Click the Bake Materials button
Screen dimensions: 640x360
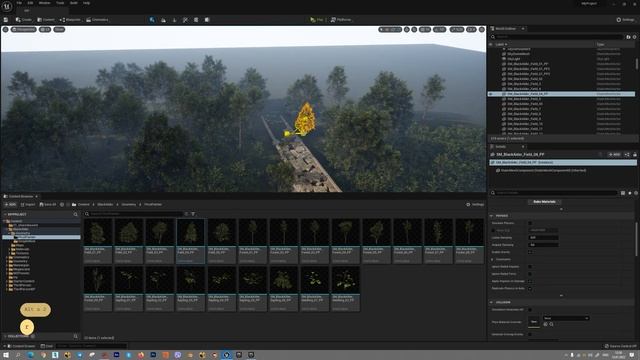point(544,202)
